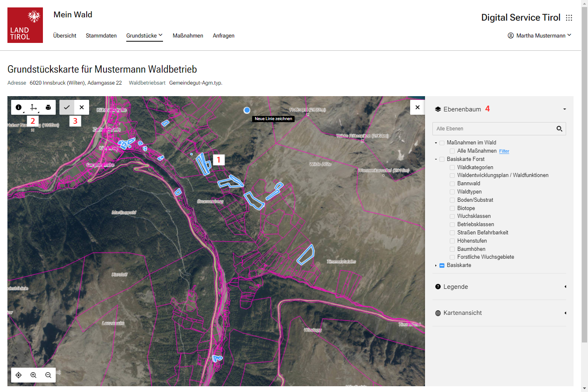The height and width of the screenshot is (392, 588).
Task: Check the Baumhöhen layer checkbox
Action: [452, 249]
